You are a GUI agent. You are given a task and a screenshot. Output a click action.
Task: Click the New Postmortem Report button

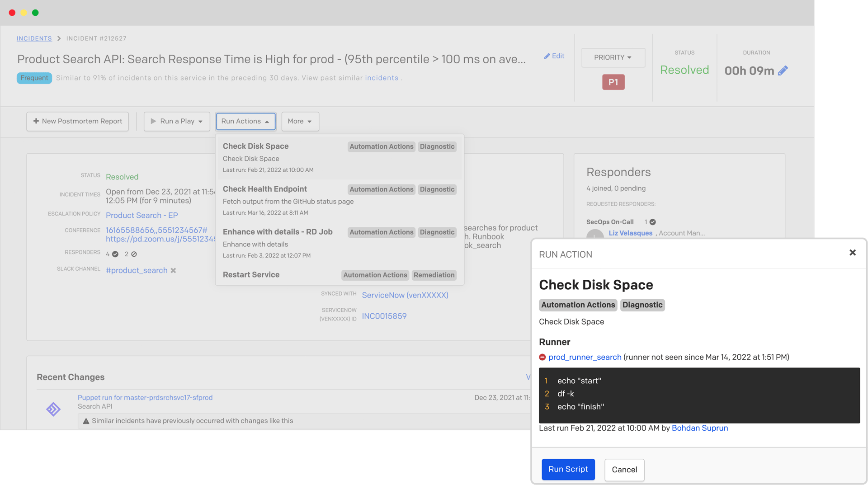[x=77, y=121]
